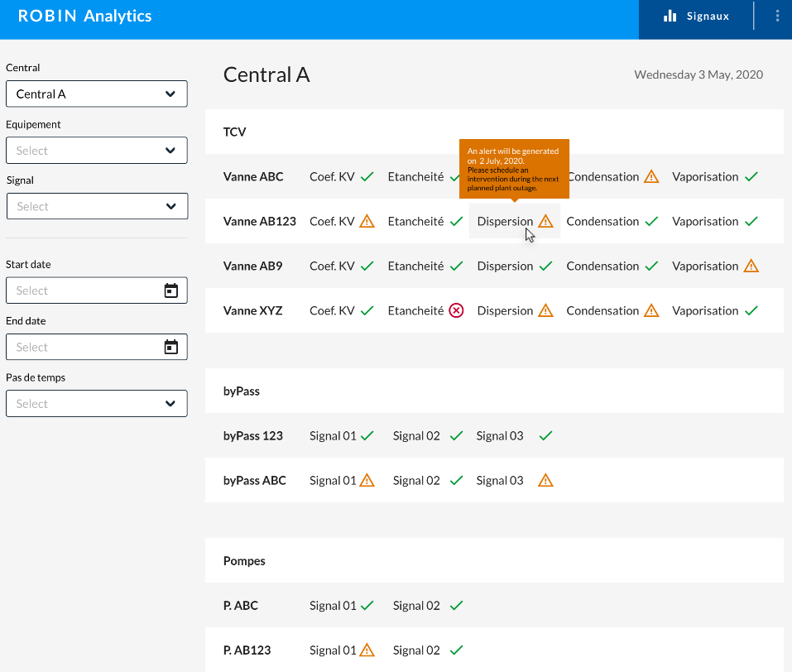792x672 pixels.
Task: Click byPass ABC Signal 02 check icon
Action: pyautogui.click(x=457, y=481)
